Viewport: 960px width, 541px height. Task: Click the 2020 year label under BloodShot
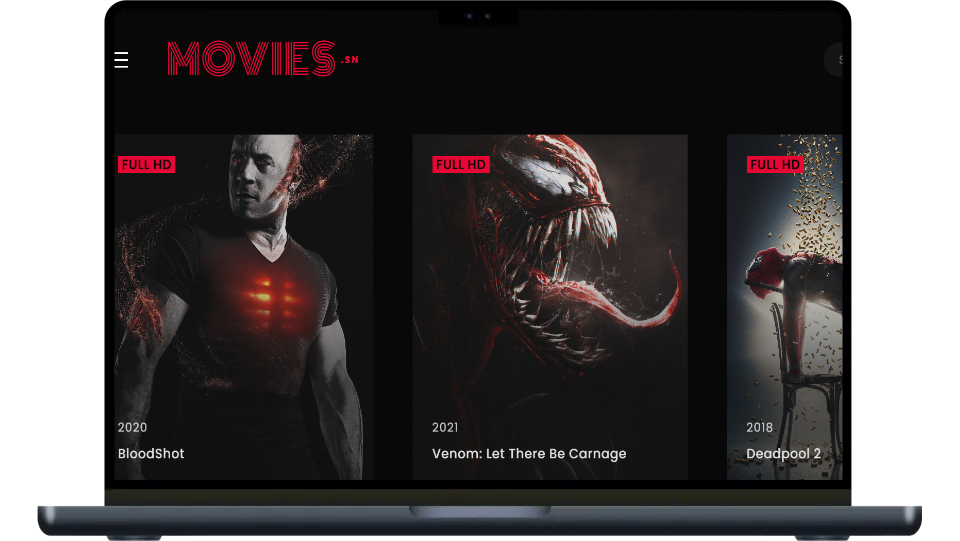coord(132,428)
